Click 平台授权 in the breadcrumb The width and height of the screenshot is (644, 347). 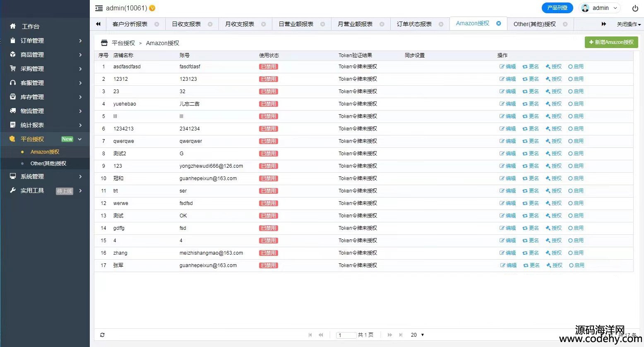click(123, 43)
